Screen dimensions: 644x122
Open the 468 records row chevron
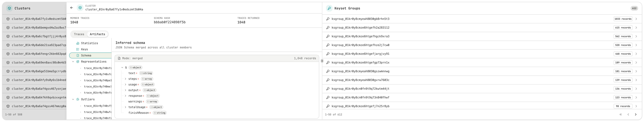click(636, 54)
